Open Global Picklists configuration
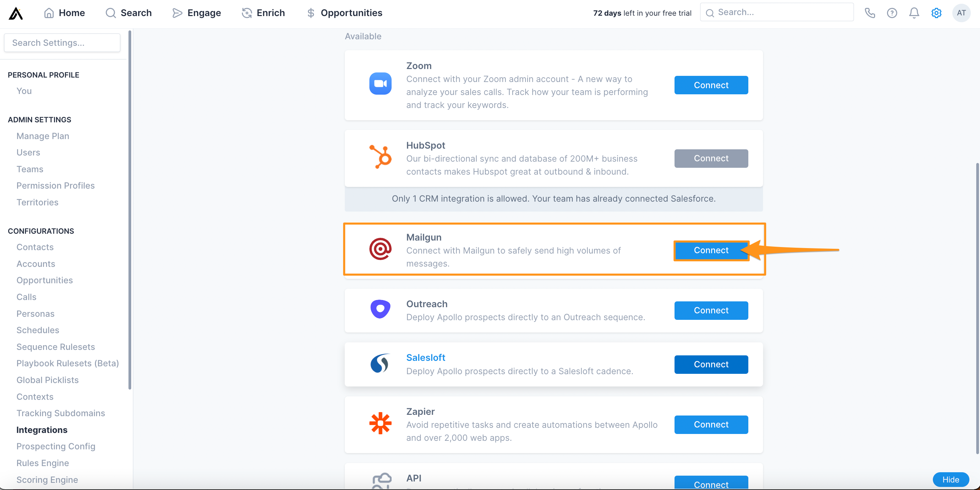 click(47, 380)
